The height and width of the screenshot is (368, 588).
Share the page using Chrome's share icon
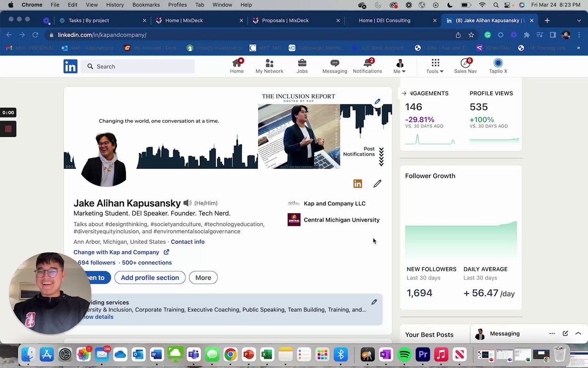(458, 35)
